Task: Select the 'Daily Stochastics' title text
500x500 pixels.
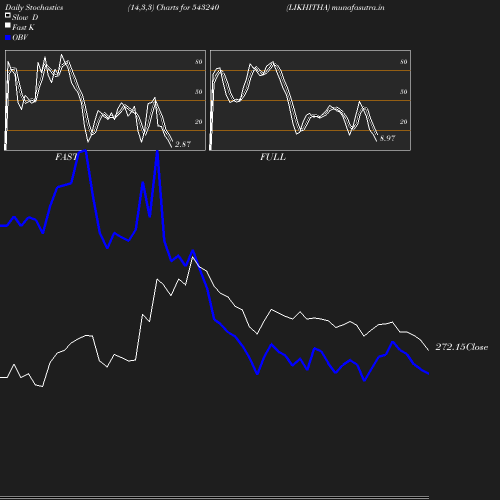Action: click(x=34, y=7)
